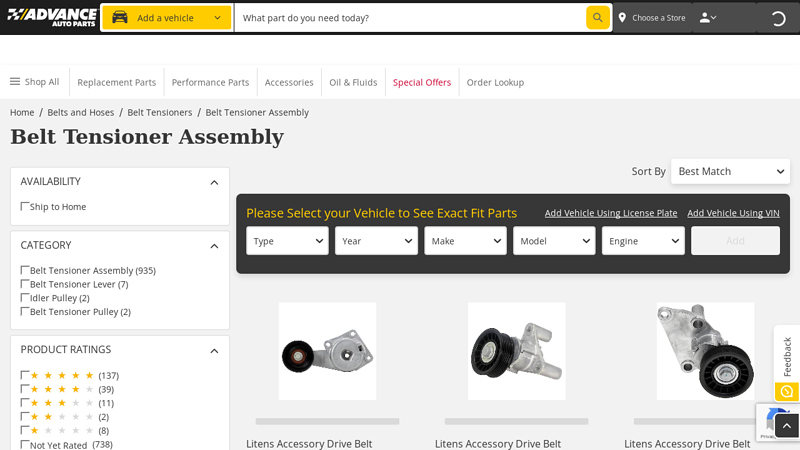The width and height of the screenshot is (800, 450).
Task: Click the loading cart spinner icon
Action: (778, 19)
